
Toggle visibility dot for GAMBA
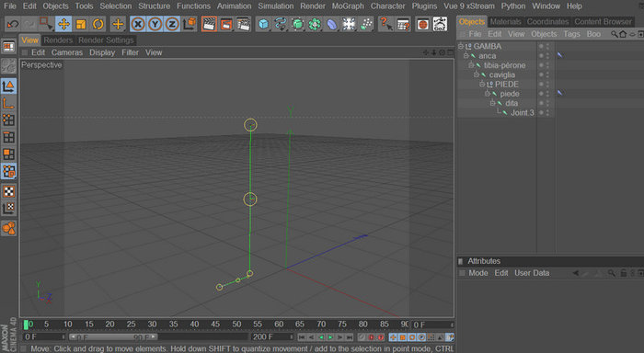[x=541, y=46]
